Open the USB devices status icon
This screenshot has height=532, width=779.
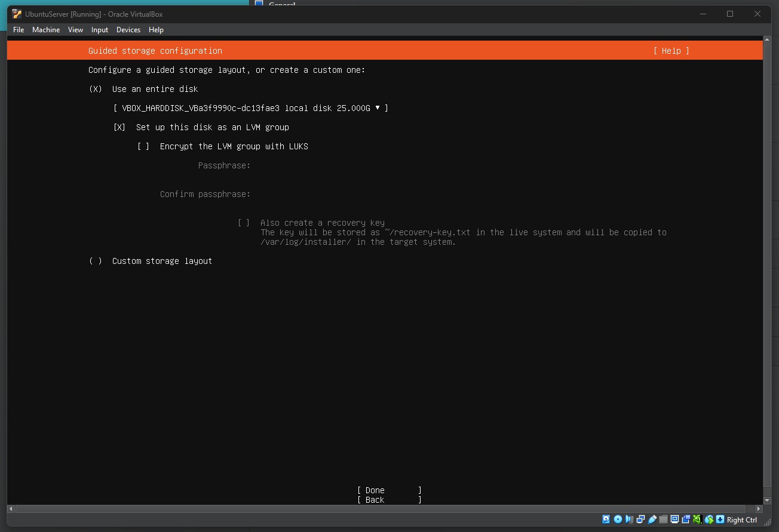coord(651,519)
